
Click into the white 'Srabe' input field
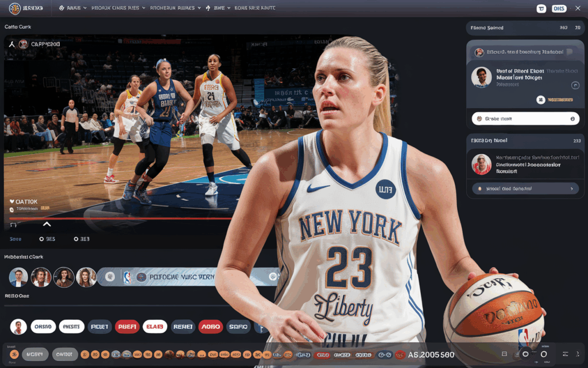pos(525,118)
